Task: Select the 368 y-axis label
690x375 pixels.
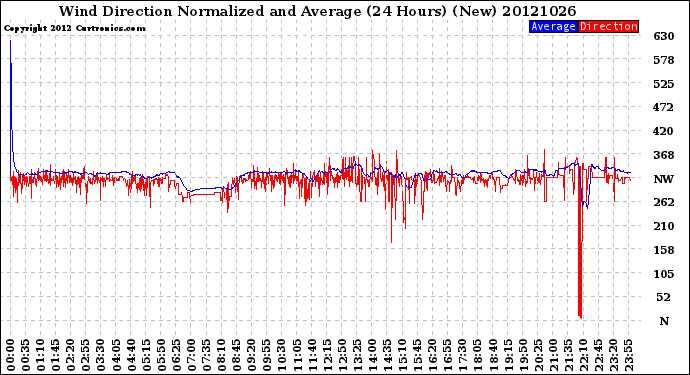Action: click(664, 155)
